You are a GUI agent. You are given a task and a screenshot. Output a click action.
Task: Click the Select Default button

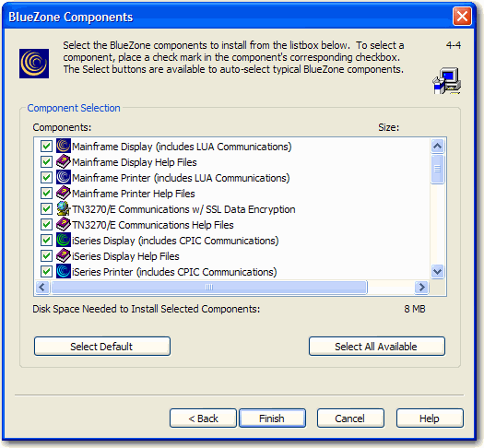pyautogui.click(x=102, y=347)
